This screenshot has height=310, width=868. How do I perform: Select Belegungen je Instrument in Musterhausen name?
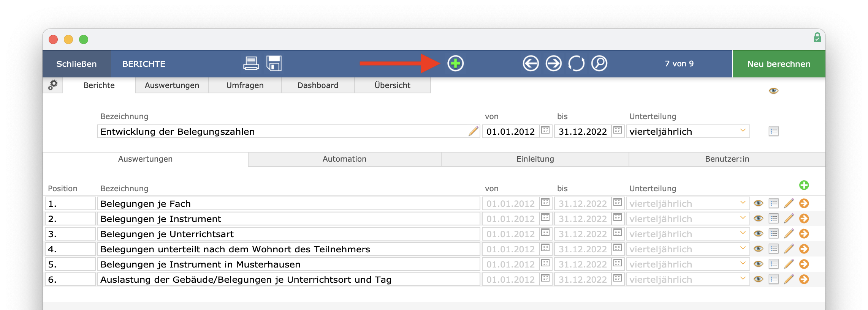click(288, 264)
